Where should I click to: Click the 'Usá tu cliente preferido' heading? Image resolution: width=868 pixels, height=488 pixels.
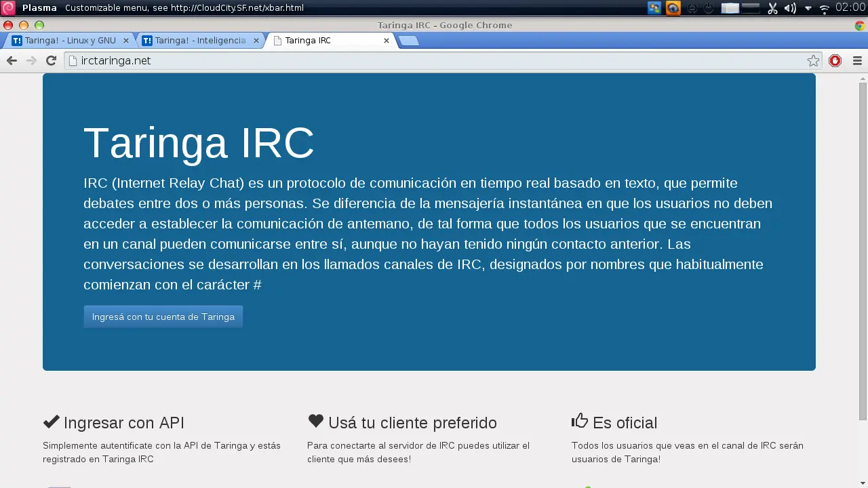click(412, 423)
